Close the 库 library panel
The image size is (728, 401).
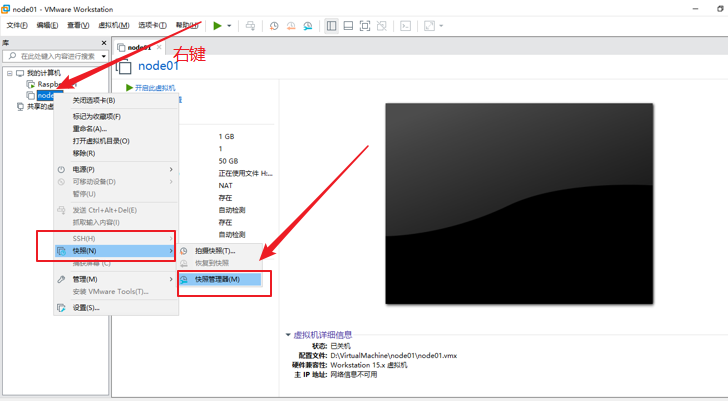[104, 43]
